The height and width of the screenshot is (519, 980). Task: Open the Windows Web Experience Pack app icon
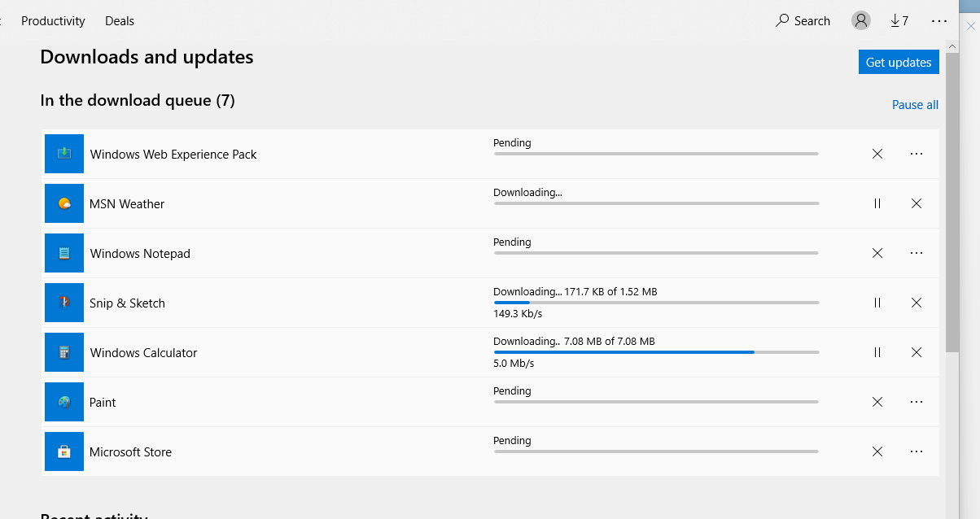click(x=64, y=154)
